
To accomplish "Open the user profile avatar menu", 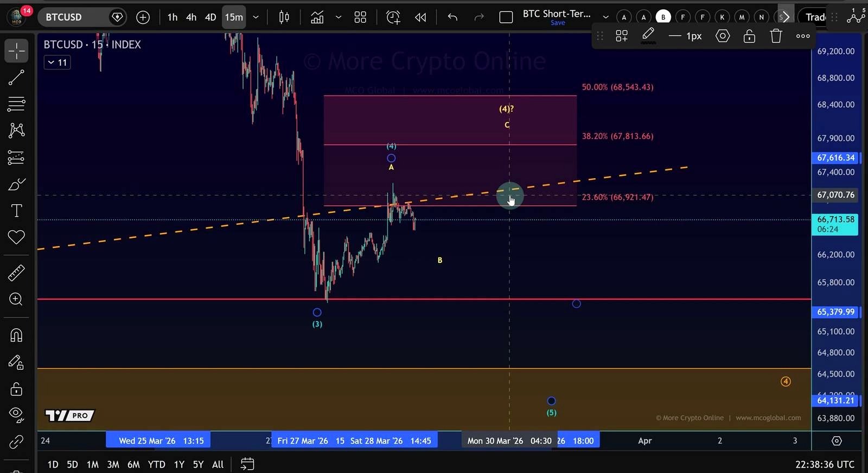I will [17, 17].
